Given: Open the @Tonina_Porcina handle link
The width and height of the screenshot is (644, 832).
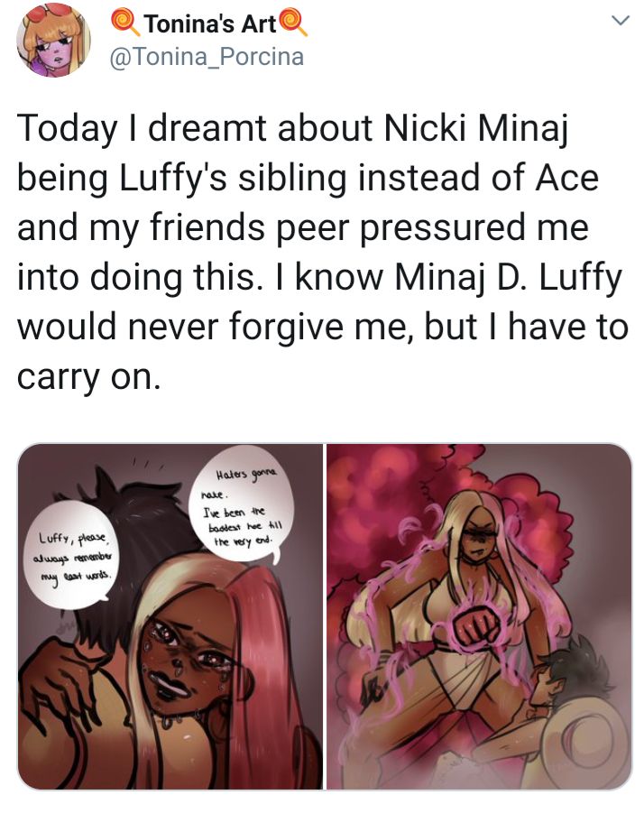Looking at the screenshot, I should pos(207,57).
